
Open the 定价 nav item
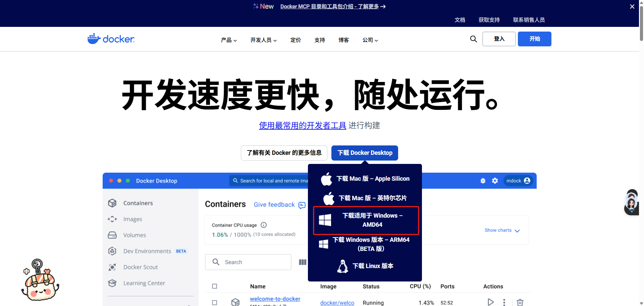point(296,40)
